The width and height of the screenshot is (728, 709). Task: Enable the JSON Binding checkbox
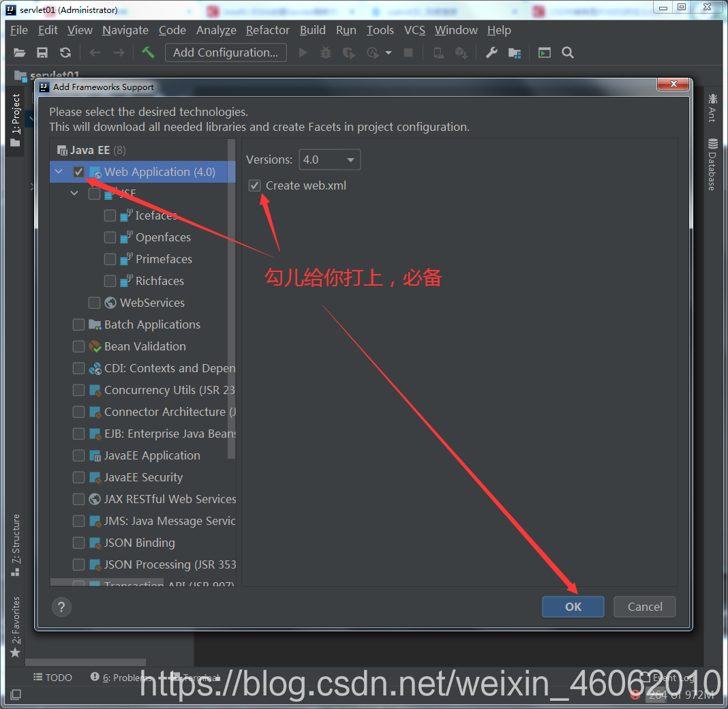pos(78,543)
